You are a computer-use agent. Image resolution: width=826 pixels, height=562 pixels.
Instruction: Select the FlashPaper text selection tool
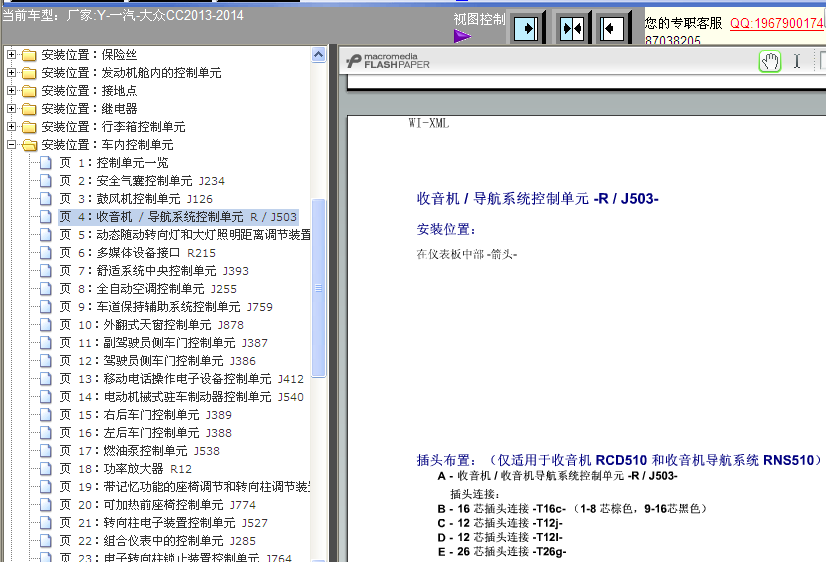797,62
